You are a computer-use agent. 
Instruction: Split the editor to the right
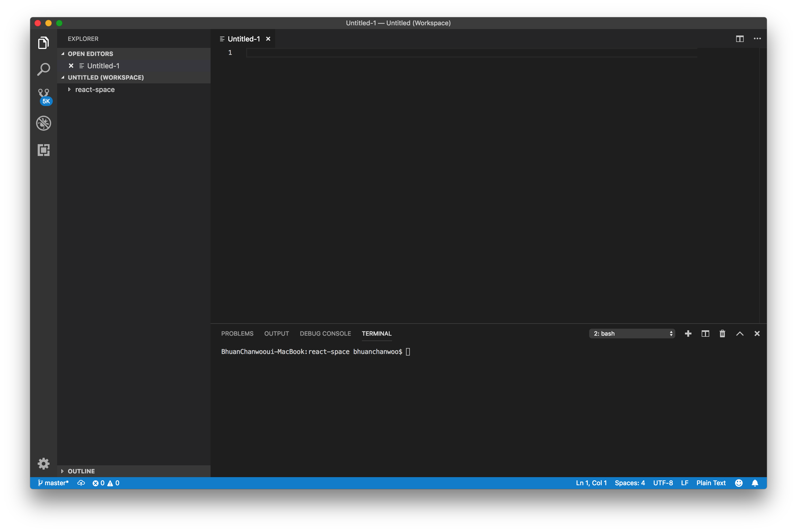tap(740, 39)
